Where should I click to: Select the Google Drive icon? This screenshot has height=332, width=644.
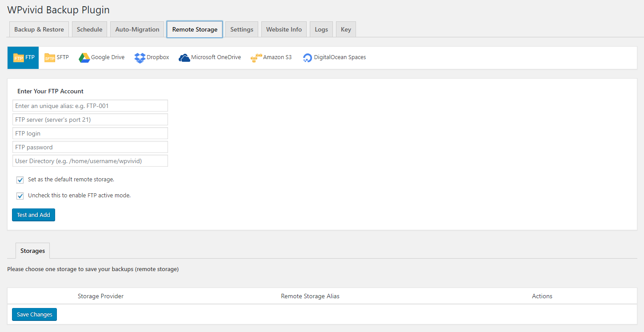[84, 58]
